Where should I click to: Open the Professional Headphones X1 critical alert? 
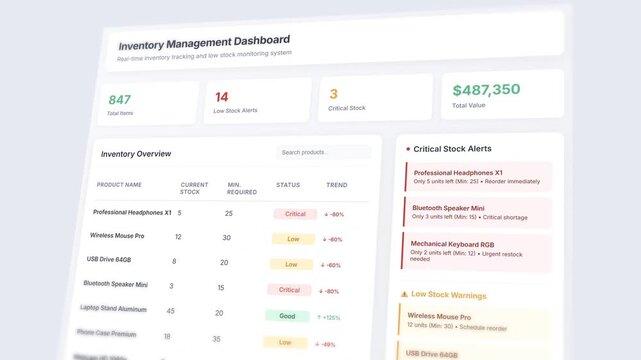pos(479,177)
